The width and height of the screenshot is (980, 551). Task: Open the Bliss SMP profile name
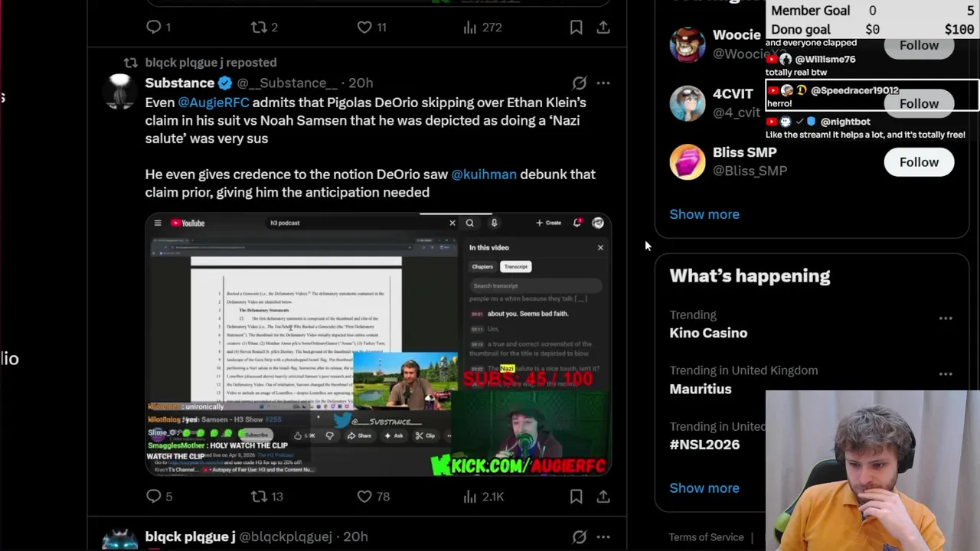[x=744, y=152]
